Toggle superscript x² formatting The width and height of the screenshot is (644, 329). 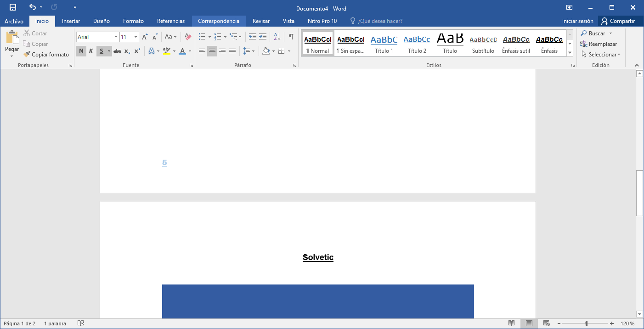pos(137,51)
